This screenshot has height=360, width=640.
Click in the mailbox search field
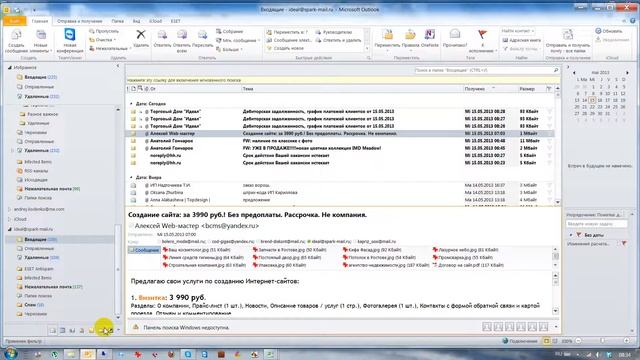[483, 70]
